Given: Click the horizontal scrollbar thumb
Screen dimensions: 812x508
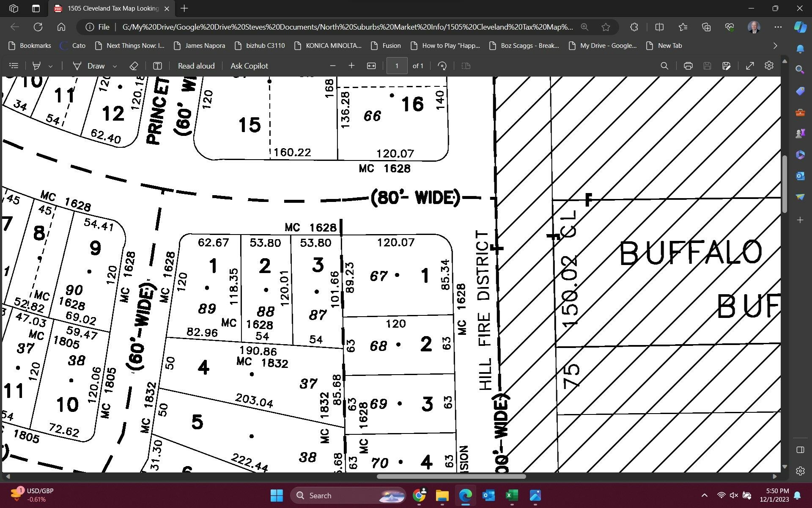Looking at the screenshot, I should (451, 476).
